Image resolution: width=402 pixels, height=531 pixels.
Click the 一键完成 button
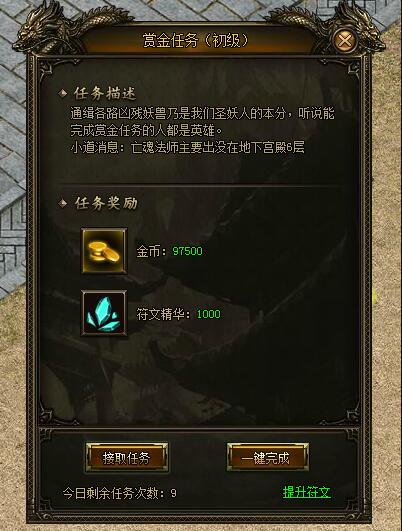tap(268, 458)
